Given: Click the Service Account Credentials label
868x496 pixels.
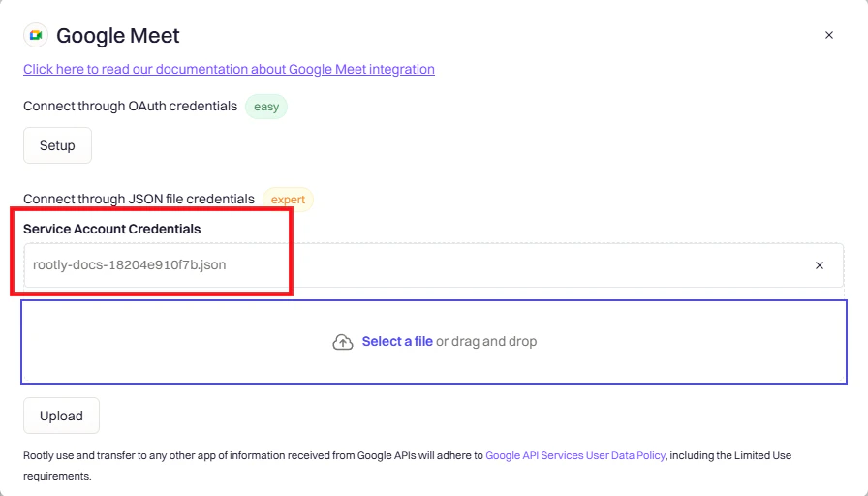Looking at the screenshot, I should point(111,230).
